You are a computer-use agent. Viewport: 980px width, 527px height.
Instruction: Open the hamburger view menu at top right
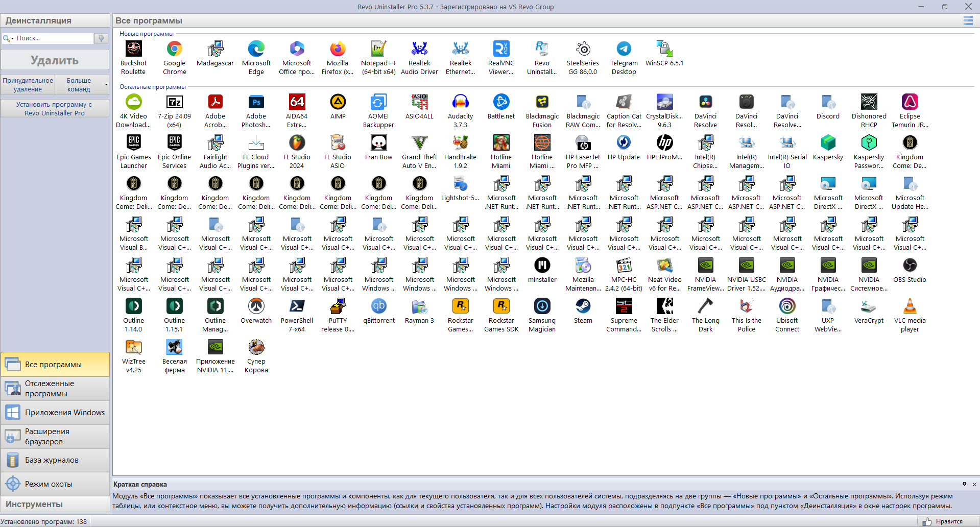(x=968, y=20)
